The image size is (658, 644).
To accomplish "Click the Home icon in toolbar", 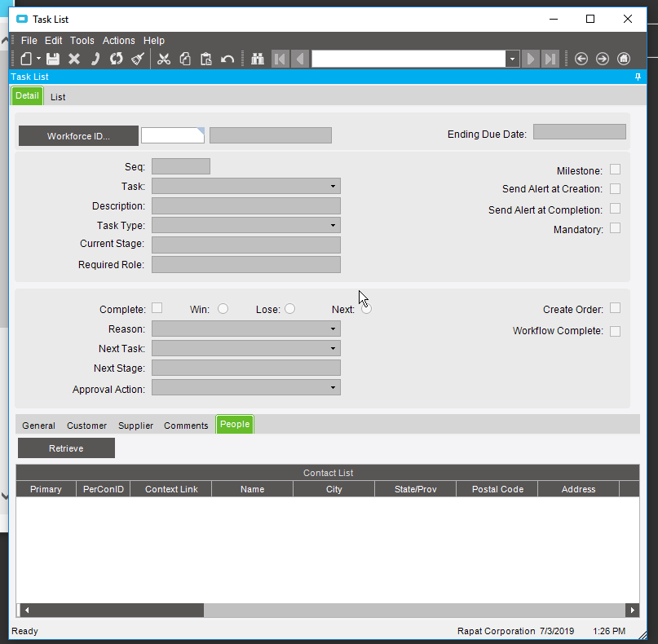I will click(624, 59).
